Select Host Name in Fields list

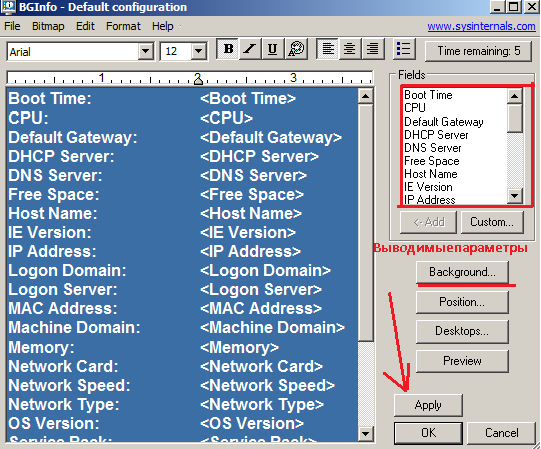coord(431,174)
